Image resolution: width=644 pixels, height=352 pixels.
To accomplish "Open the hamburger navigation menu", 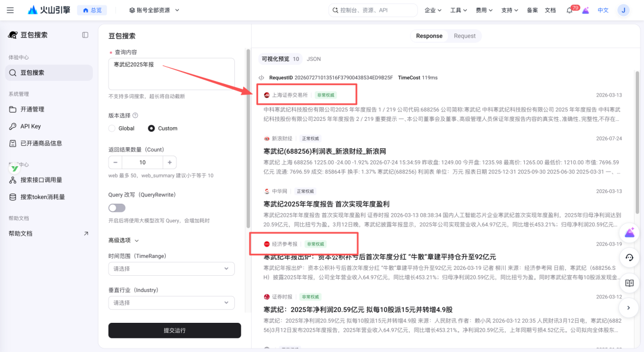I will pyautogui.click(x=10, y=10).
